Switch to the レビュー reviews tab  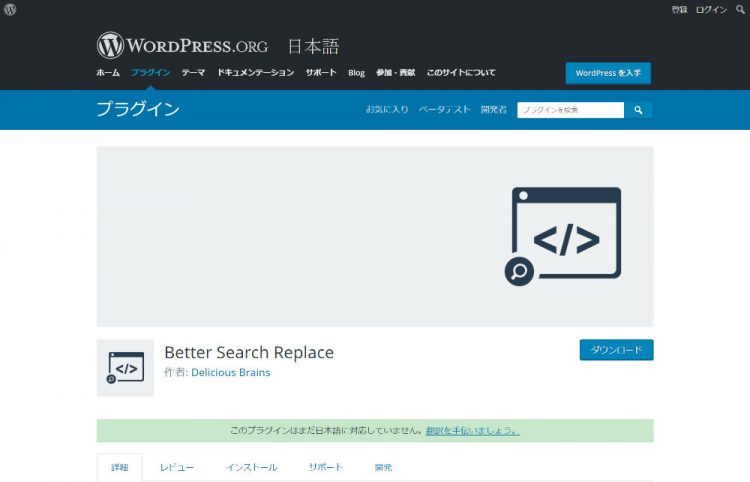[x=177, y=467]
